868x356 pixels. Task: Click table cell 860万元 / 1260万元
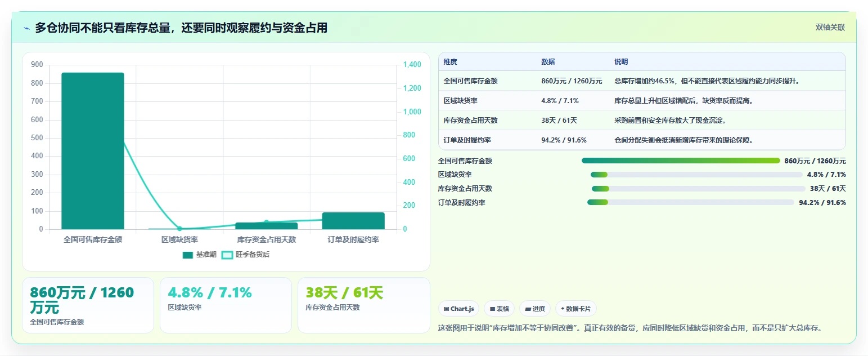(x=572, y=81)
